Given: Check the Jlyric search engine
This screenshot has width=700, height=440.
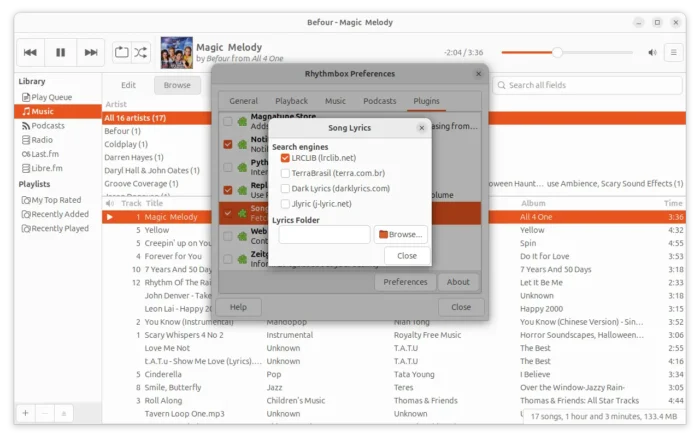Looking at the screenshot, I should (285, 204).
